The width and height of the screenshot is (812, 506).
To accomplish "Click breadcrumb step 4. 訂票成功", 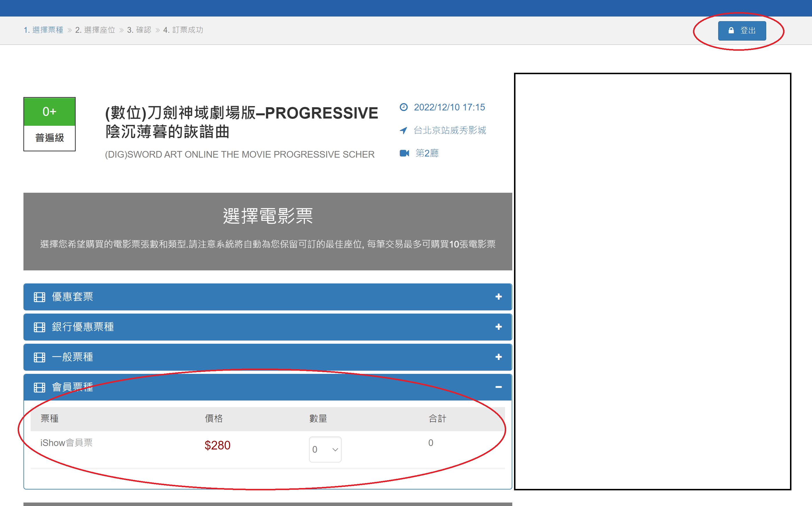I will pyautogui.click(x=183, y=30).
